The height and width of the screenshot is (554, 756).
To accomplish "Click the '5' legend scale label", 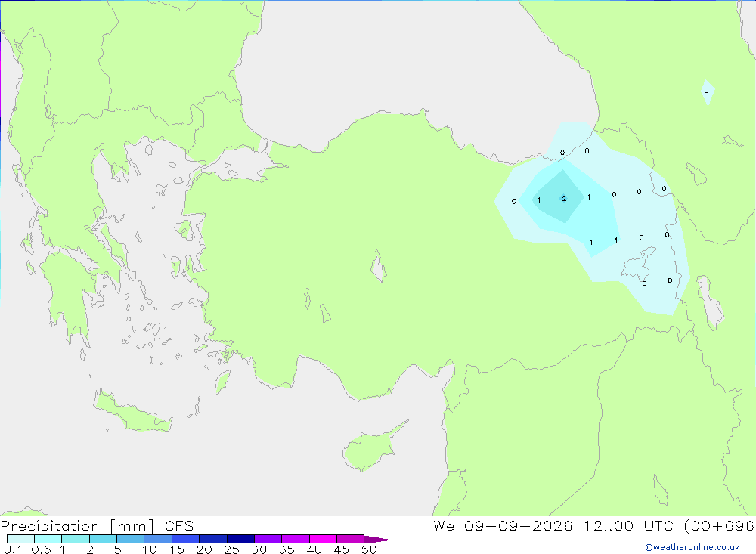I will coord(117,549).
